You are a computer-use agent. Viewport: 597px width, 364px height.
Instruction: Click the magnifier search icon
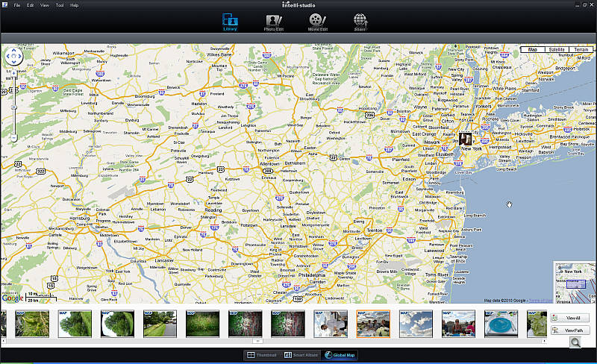pos(575,342)
